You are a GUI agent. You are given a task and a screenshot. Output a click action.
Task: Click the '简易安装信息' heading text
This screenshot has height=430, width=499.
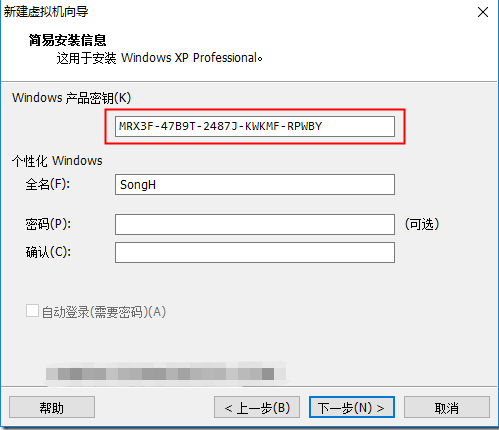pos(67,40)
